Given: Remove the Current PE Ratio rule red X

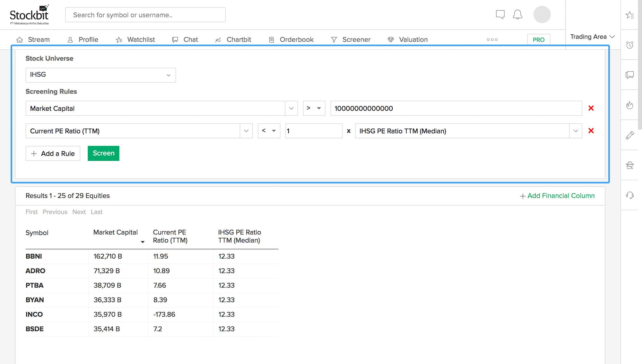Looking at the screenshot, I should point(591,131).
